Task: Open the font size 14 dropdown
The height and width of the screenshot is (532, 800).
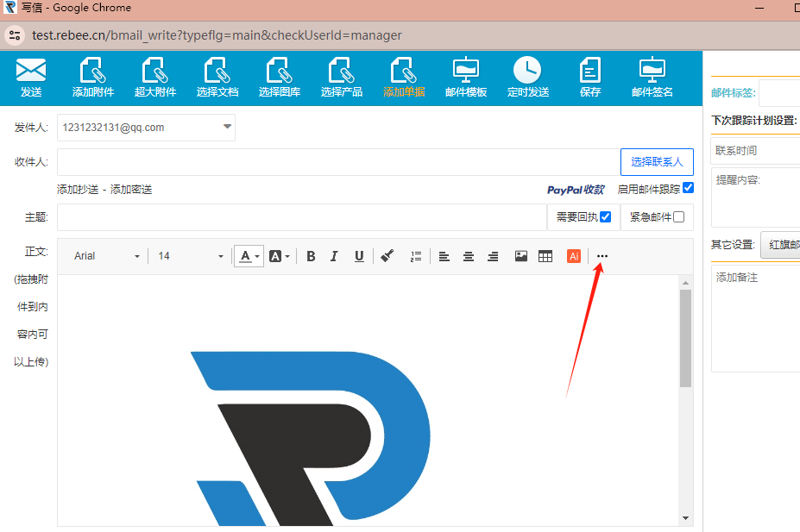Action: coord(191,256)
